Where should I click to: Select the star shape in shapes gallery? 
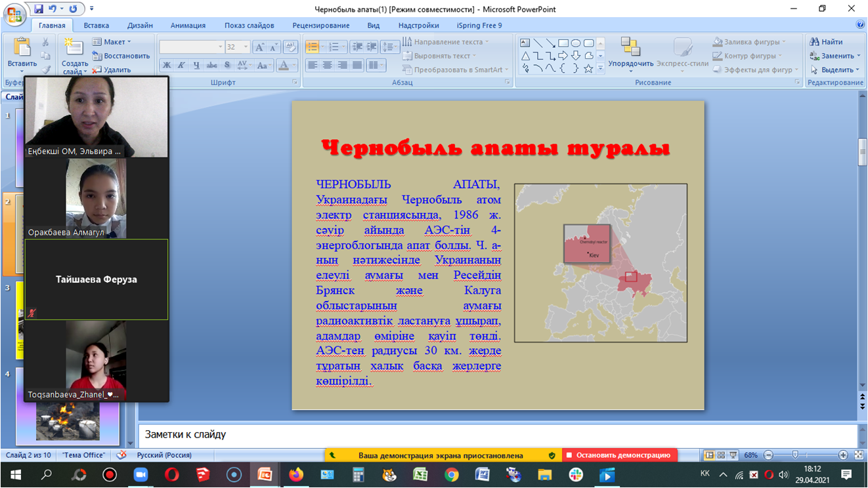pos(588,68)
